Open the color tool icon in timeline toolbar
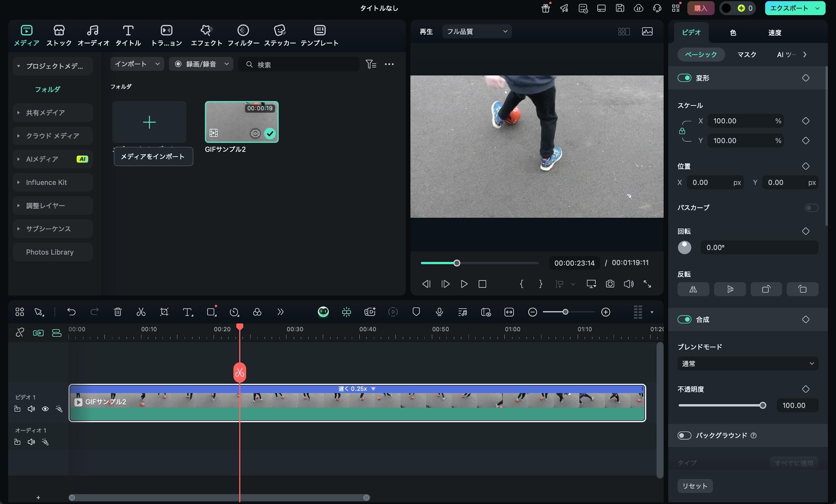Screen dimensions: 836x504 (x=257, y=312)
